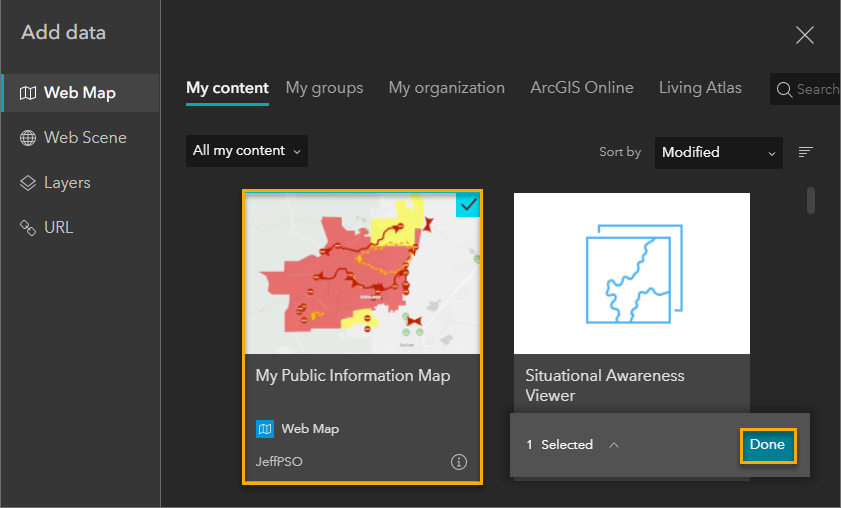Switch to My organization tab
The height and width of the screenshot is (508, 841).
coord(446,88)
